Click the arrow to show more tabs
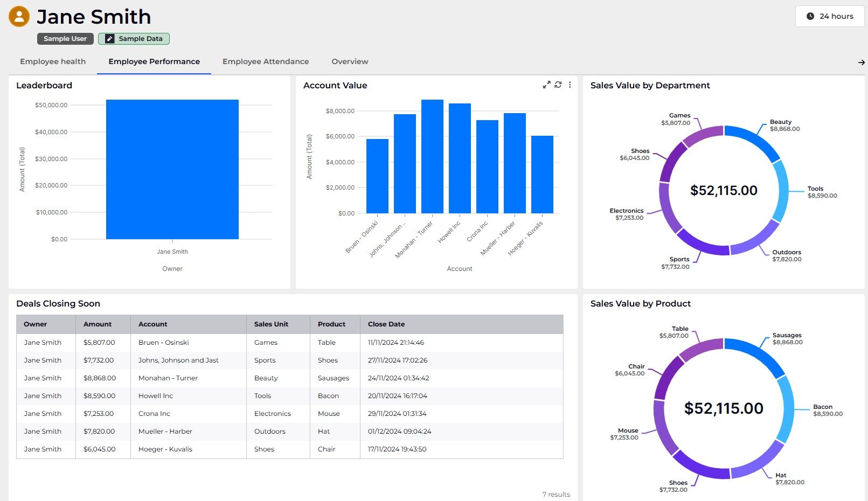This screenshot has height=501, width=868. pos(861,62)
